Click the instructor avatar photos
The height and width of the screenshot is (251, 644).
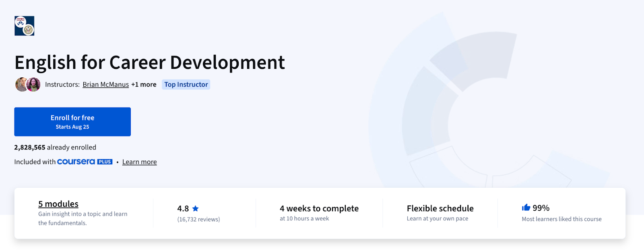pos(28,85)
